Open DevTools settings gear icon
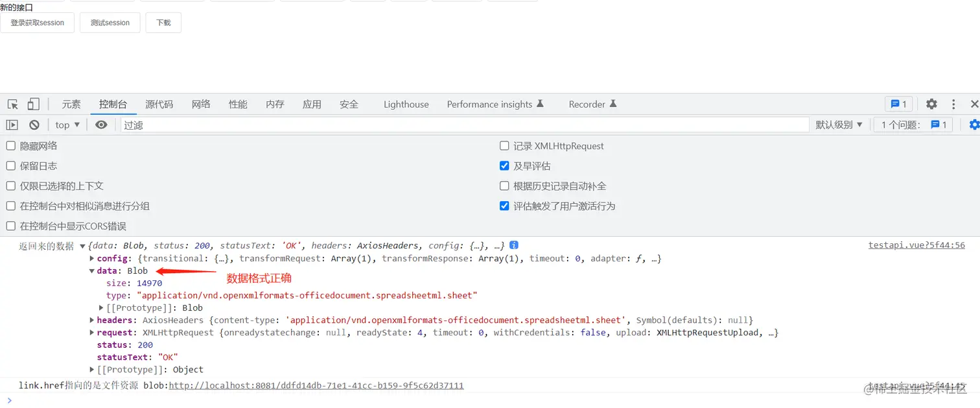 [x=931, y=104]
